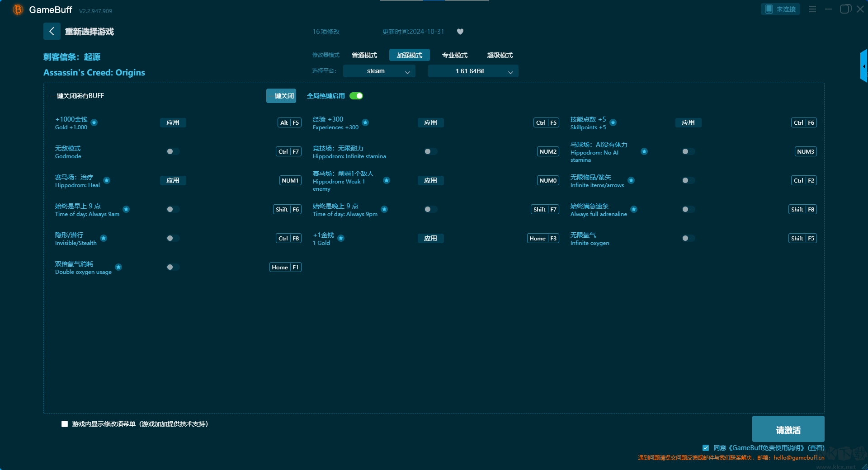The image size is (868, 470).
Task: Select 超级模式 mode tab
Action: click(x=500, y=55)
